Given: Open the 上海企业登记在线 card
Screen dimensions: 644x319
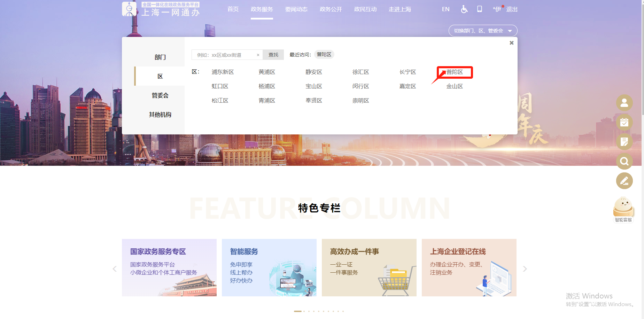Looking at the screenshot, I should click(469, 267).
